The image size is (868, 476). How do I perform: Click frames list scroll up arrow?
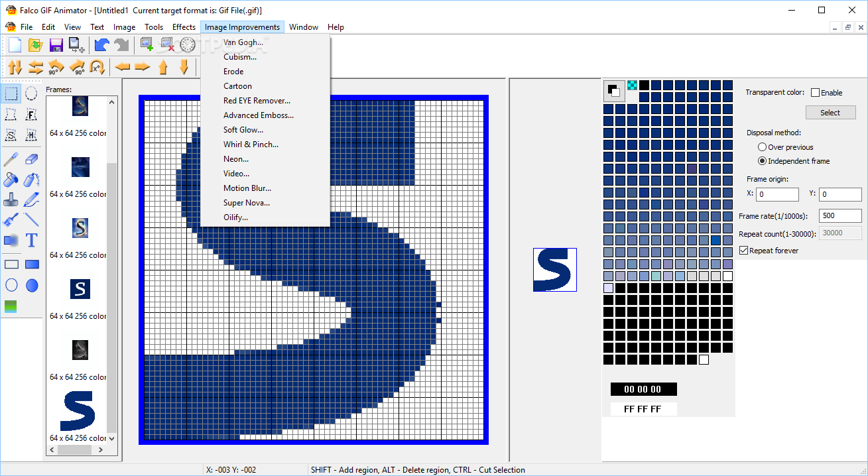pyautogui.click(x=111, y=102)
